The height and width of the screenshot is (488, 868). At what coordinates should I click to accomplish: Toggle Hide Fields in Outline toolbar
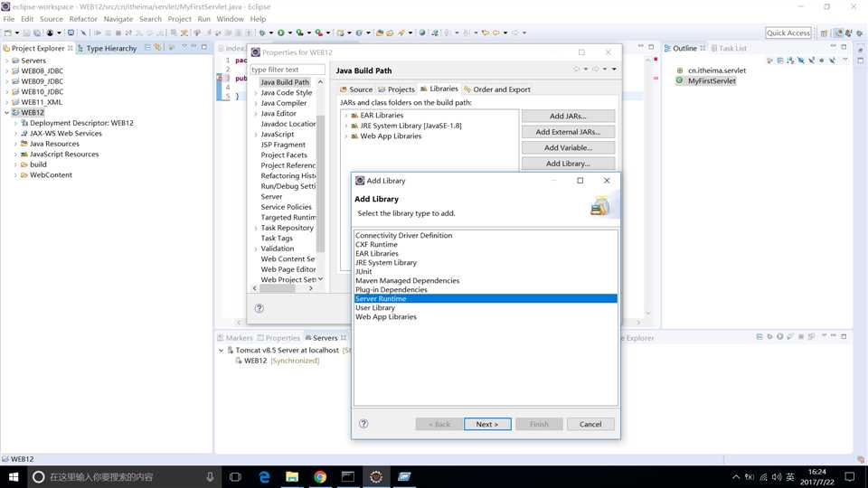pos(801,60)
